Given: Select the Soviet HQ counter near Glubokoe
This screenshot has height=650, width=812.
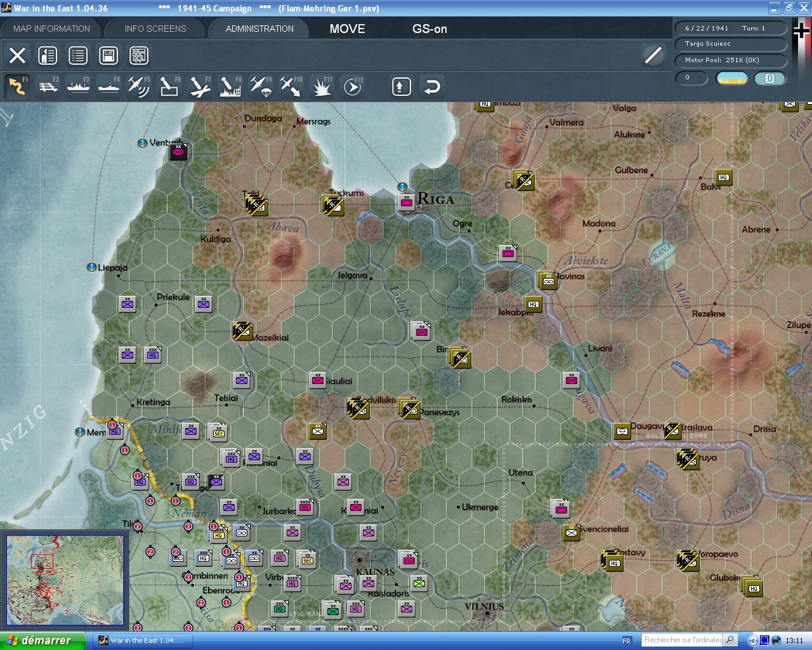Looking at the screenshot, I should coord(753,587).
